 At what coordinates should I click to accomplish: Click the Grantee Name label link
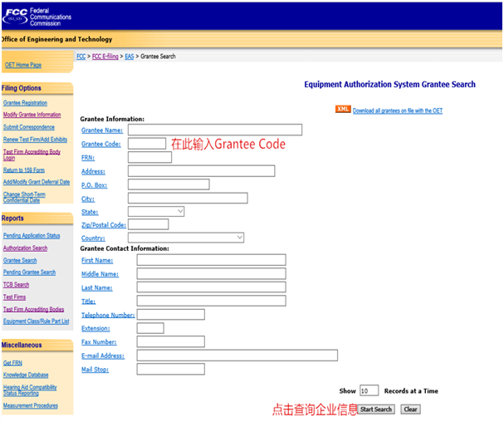coord(102,130)
